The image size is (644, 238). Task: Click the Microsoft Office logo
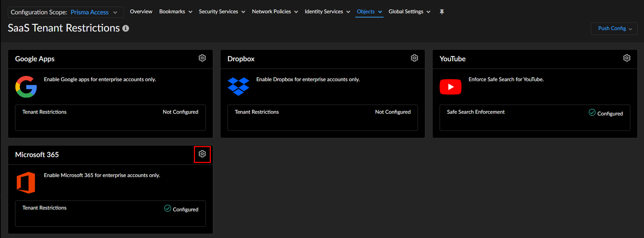(26, 183)
